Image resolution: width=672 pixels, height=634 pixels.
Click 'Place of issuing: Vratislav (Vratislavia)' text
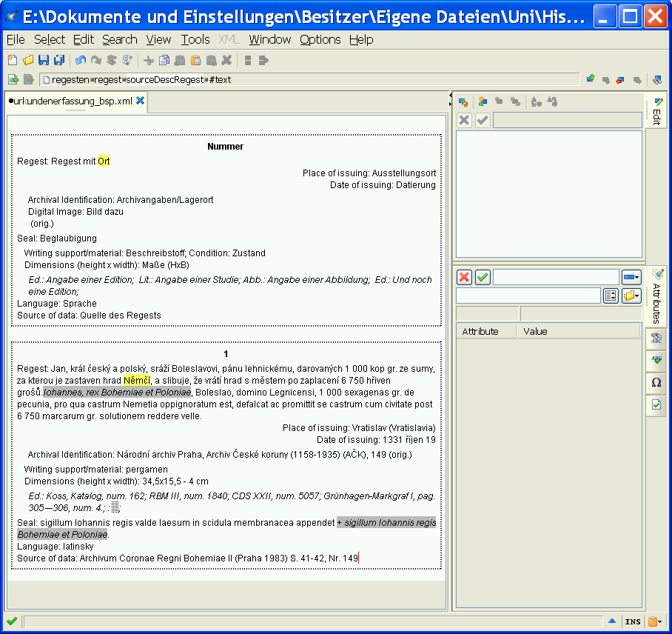pos(359,428)
